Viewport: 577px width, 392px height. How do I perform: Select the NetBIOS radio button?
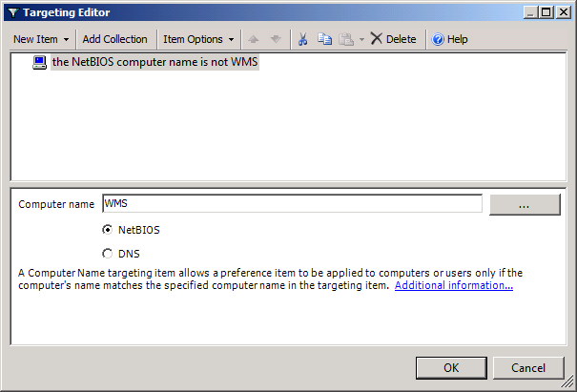[107, 230]
